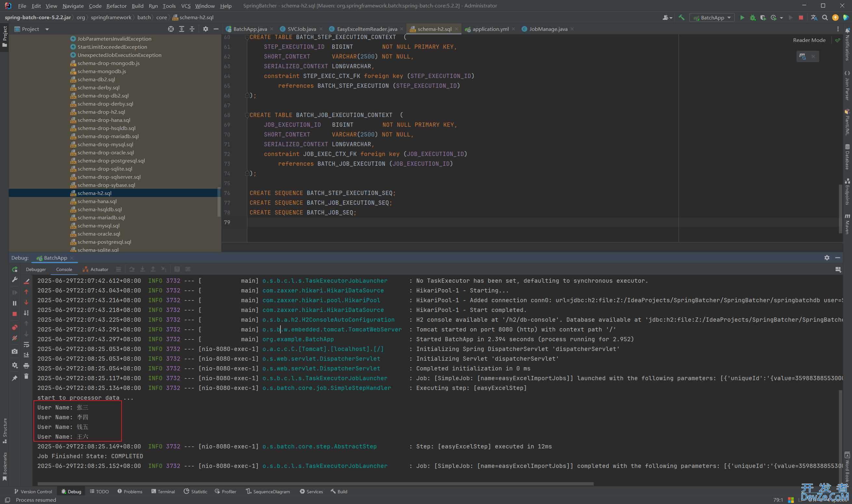Screen dimensions: 852x504
Task: Toggle Database tool window
Action: (x=847, y=157)
